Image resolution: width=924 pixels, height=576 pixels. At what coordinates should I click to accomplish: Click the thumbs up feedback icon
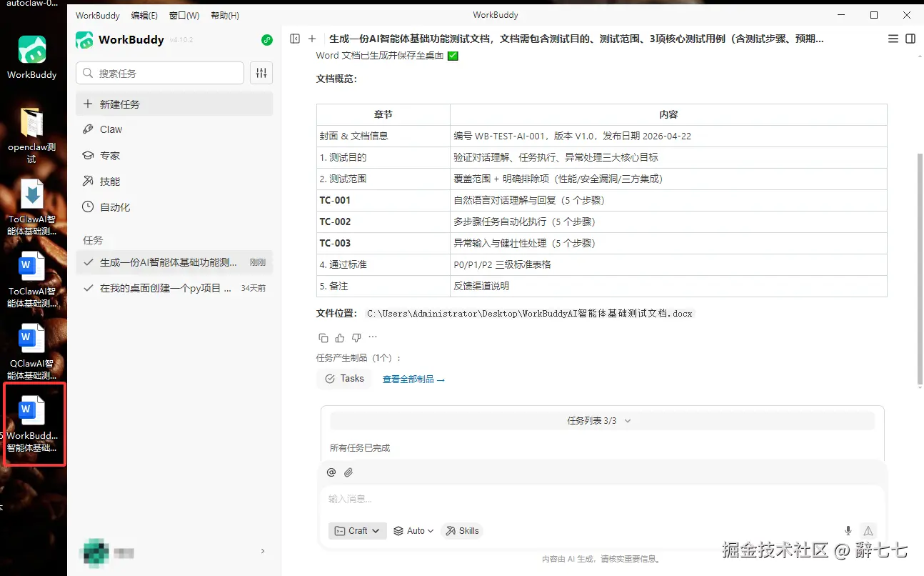click(340, 337)
